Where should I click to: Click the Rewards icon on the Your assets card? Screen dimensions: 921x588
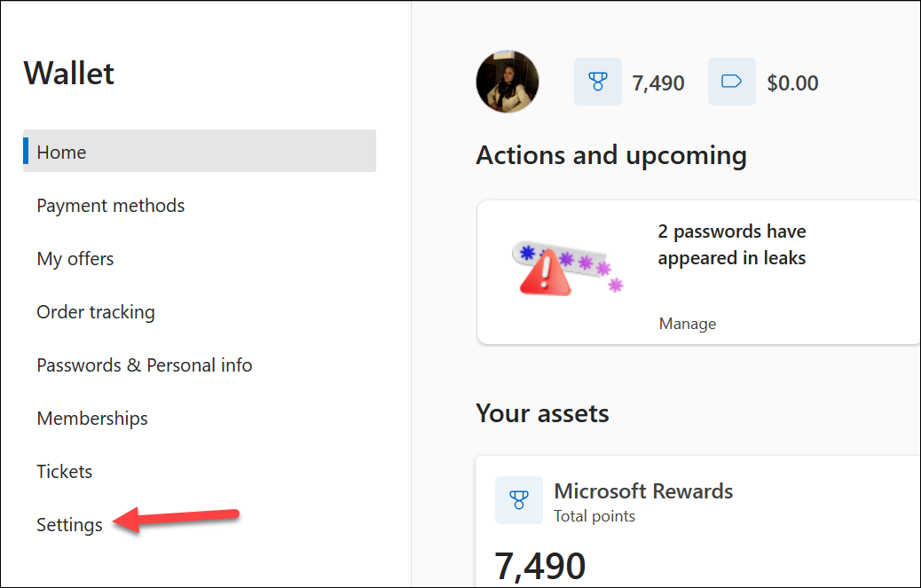519,500
